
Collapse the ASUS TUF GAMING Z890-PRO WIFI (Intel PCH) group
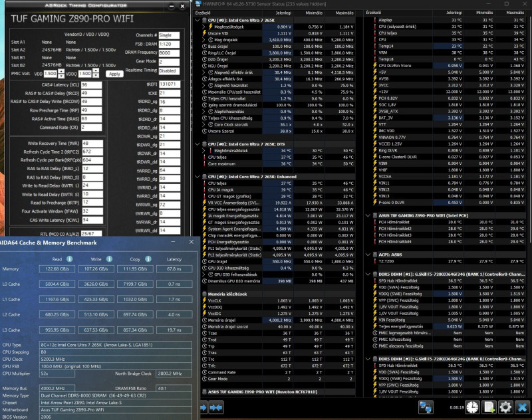click(368, 215)
